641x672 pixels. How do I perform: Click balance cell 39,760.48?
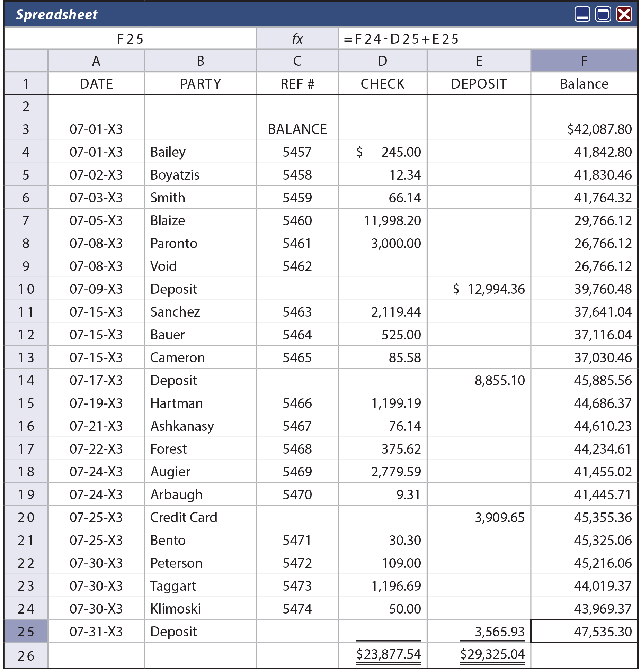coord(584,289)
